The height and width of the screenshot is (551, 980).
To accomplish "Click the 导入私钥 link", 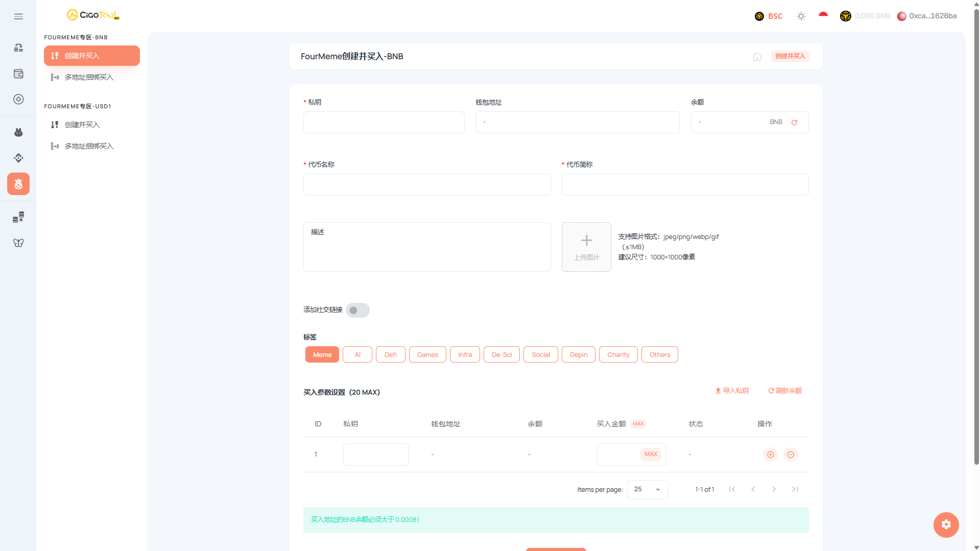I will click(x=732, y=391).
